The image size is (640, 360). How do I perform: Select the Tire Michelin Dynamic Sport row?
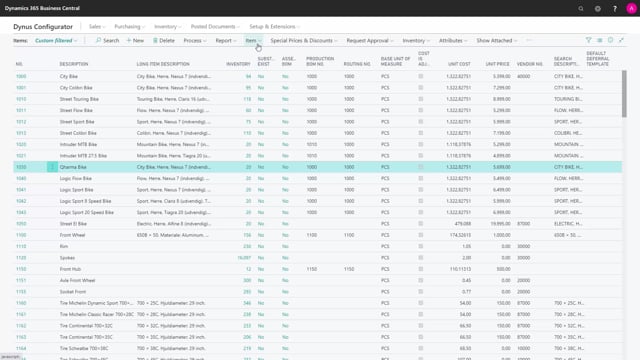coord(318,303)
